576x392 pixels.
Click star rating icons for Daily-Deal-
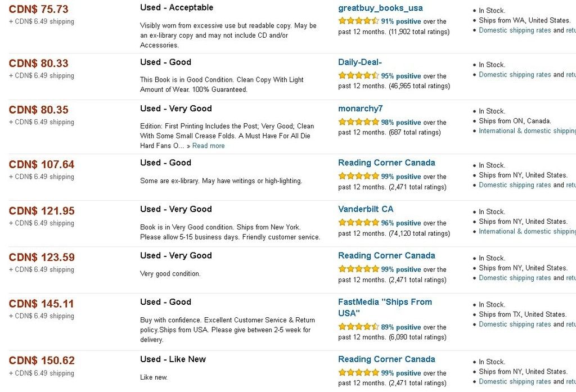tap(358, 75)
